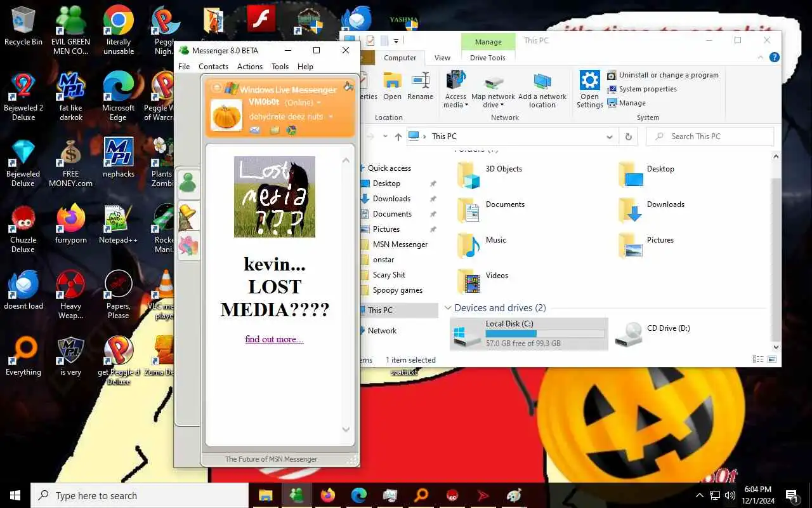Click the paint bucket color scheme icon in Messenger

tap(348, 86)
